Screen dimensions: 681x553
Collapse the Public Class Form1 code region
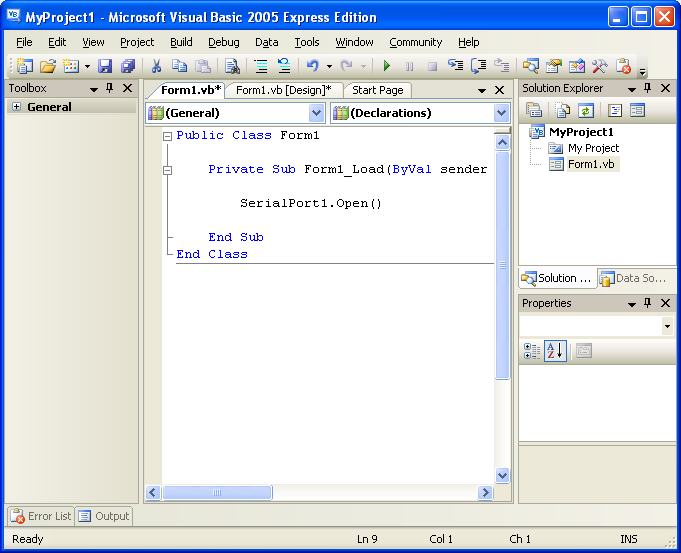tap(167, 136)
